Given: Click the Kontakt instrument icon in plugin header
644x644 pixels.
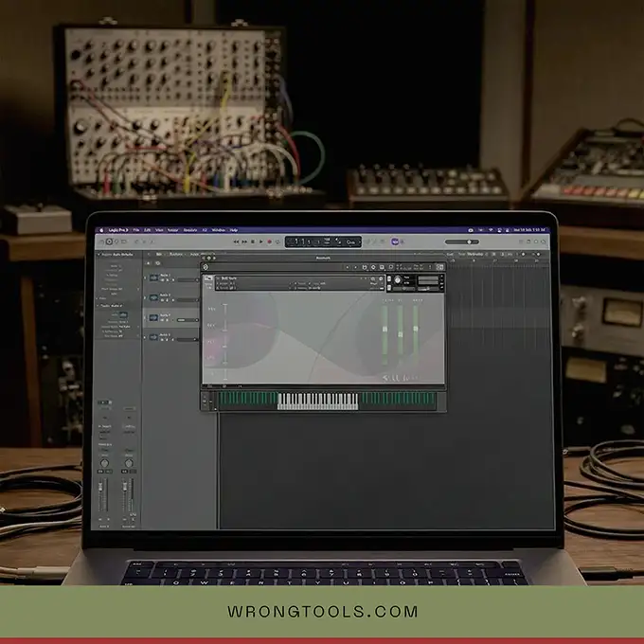Looking at the screenshot, I should (x=207, y=279).
